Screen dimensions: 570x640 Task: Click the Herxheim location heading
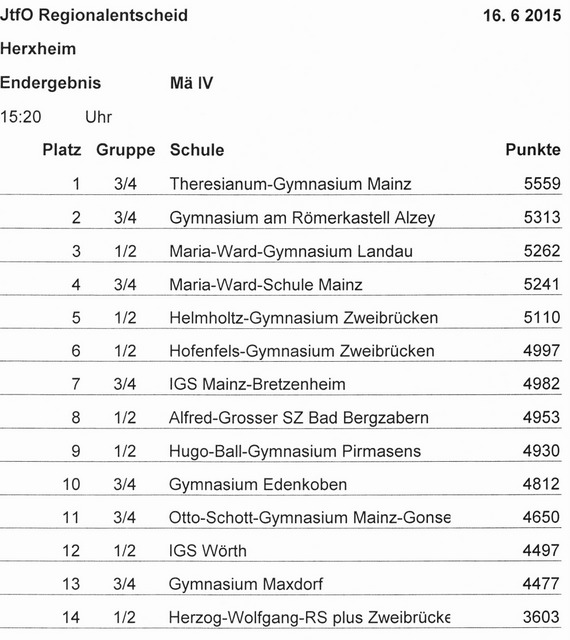(x=38, y=49)
